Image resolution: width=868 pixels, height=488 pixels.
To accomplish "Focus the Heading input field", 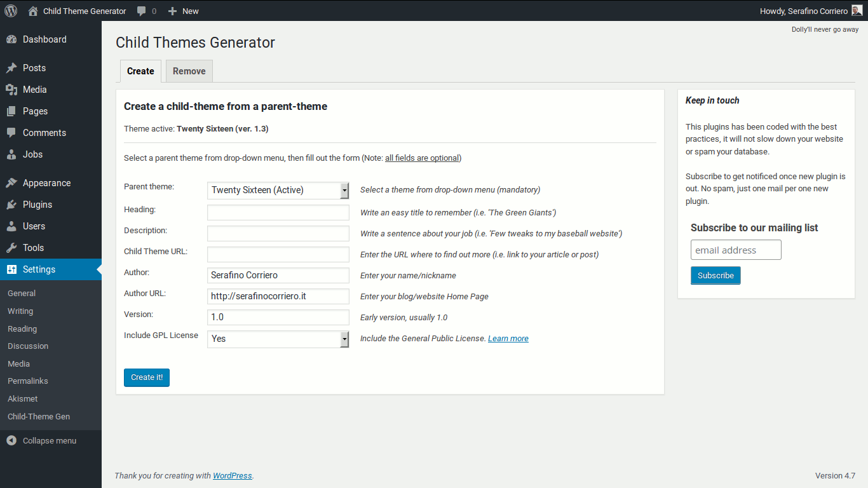I will click(x=278, y=212).
